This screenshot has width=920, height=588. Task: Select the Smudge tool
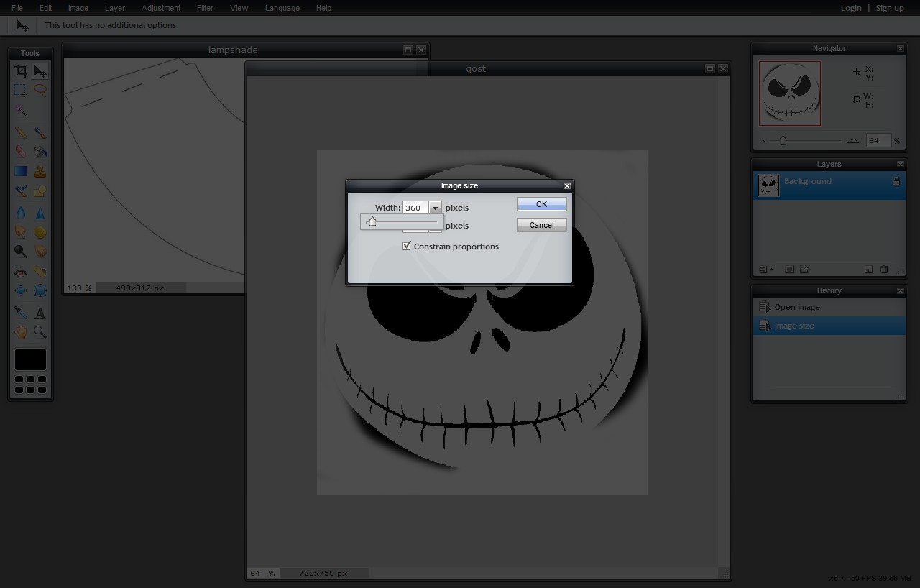click(21, 232)
